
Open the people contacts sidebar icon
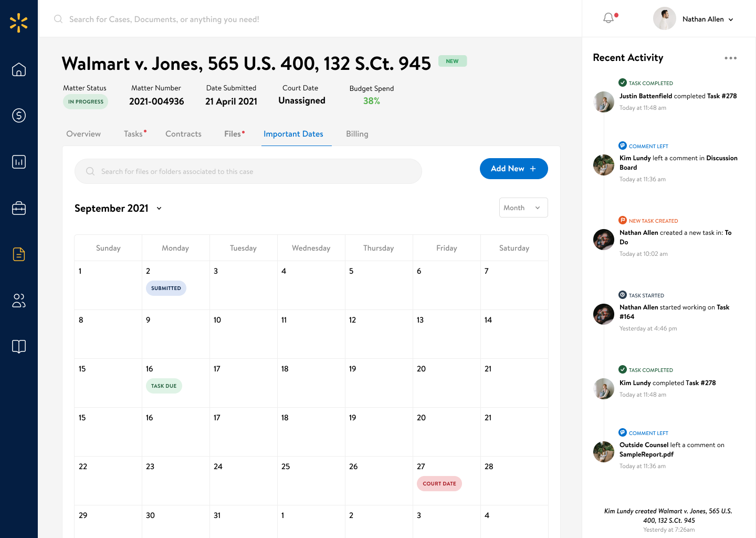[19, 301]
